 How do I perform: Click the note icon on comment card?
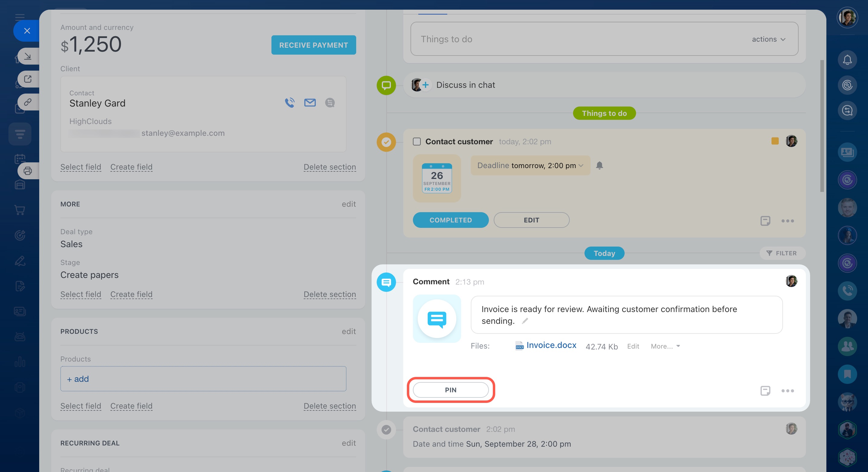(765, 391)
